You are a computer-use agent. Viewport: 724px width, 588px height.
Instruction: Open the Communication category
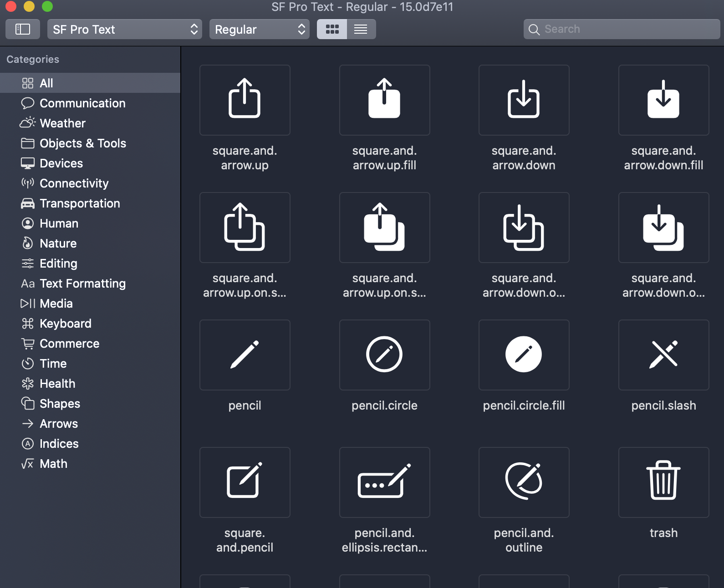tap(90, 103)
